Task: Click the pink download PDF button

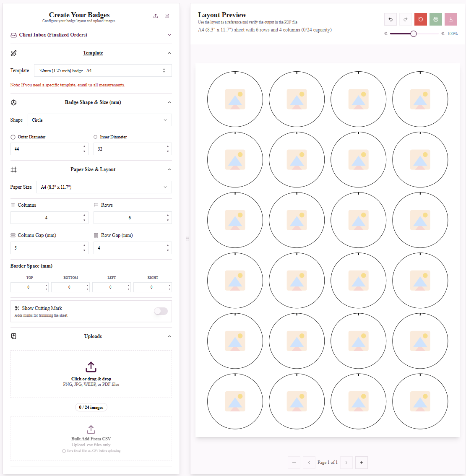Action: (451, 19)
